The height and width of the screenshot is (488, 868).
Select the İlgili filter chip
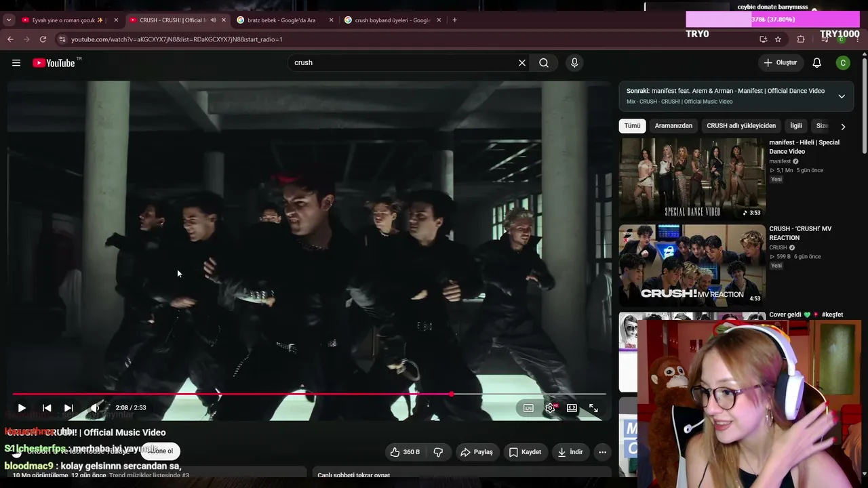pos(796,126)
